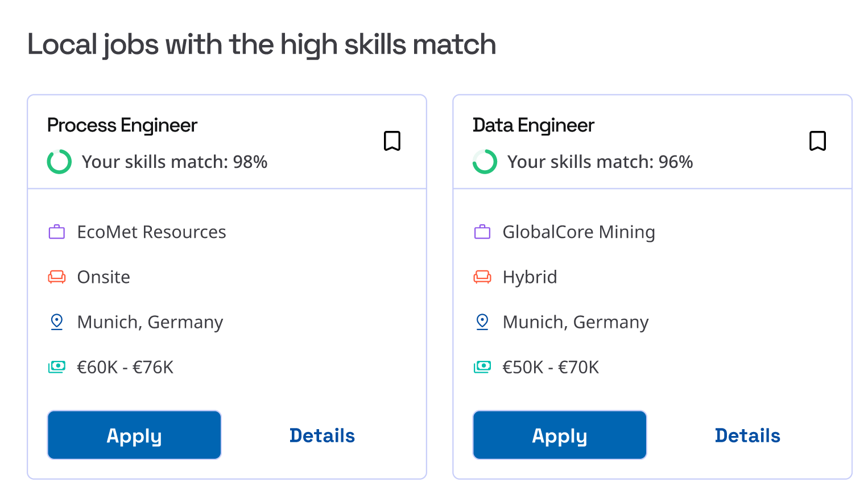Click the location pin in Process Engineer card
The width and height of the screenshot is (868, 502).
57,322
